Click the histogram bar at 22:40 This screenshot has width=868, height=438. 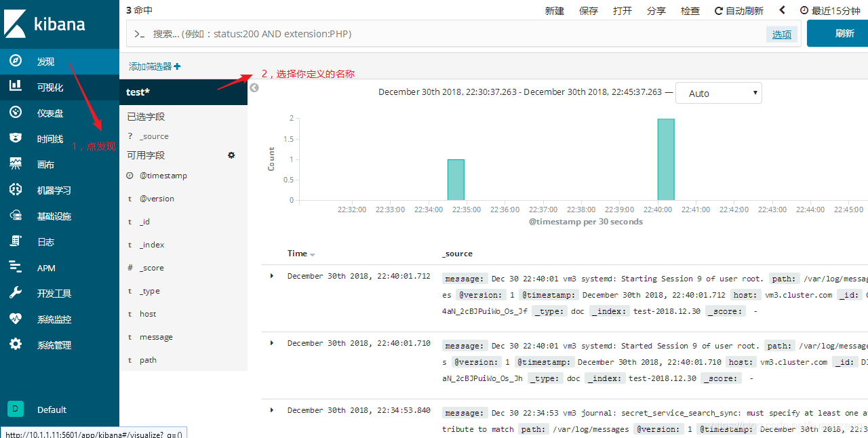[x=666, y=159]
